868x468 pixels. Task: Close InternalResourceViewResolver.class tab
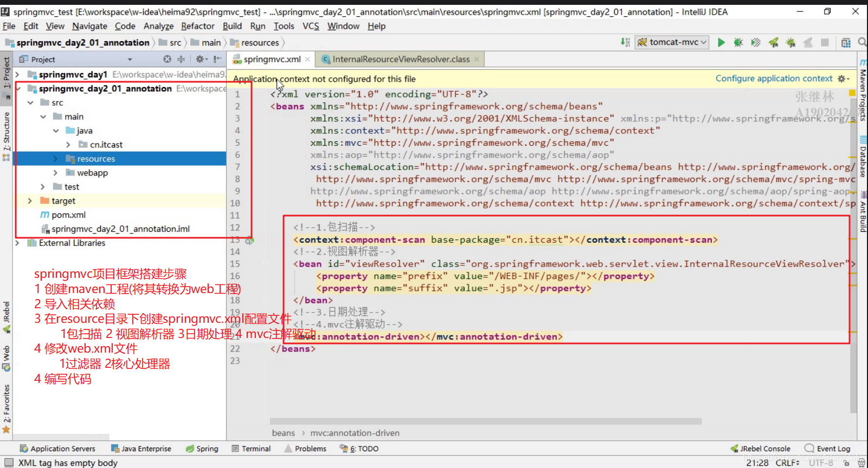coord(477,60)
